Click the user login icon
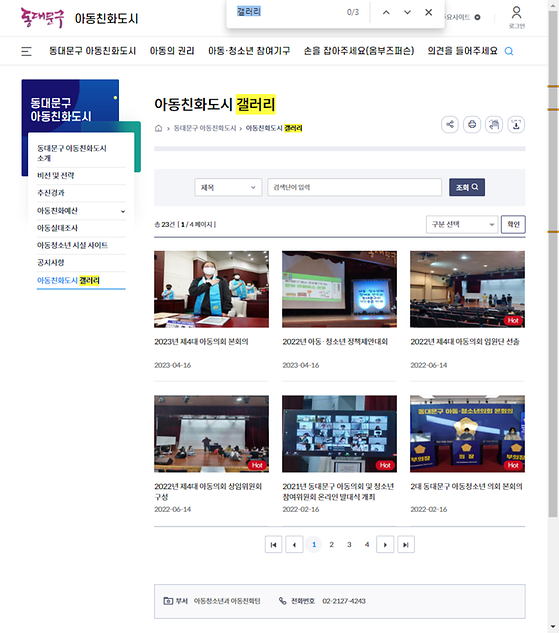The image size is (559, 633). pyautogui.click(x=516, y=13)
